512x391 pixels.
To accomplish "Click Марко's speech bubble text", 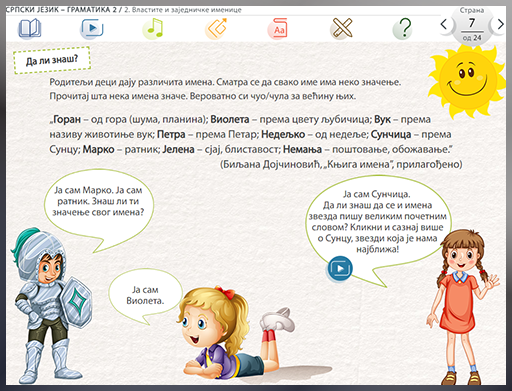I will [x=98, y=201].
